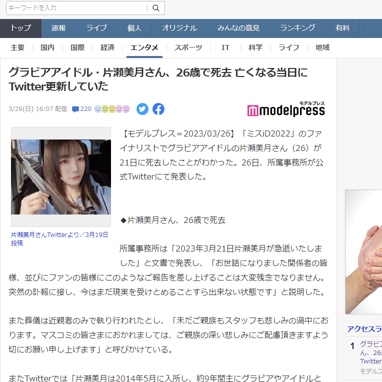Screen dimensions: 382x382
Task: Select the IT category
Action: tap(225, 48)
